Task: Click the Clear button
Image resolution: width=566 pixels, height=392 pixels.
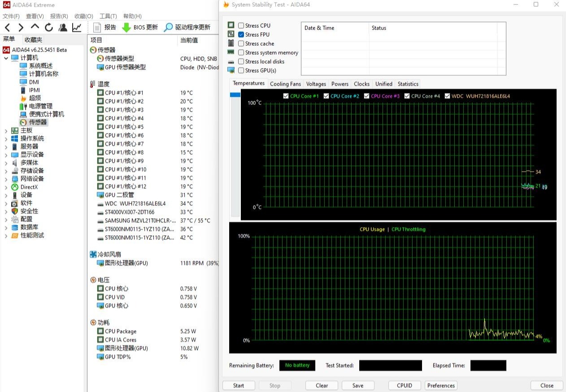Action: [x=322, y=385]
